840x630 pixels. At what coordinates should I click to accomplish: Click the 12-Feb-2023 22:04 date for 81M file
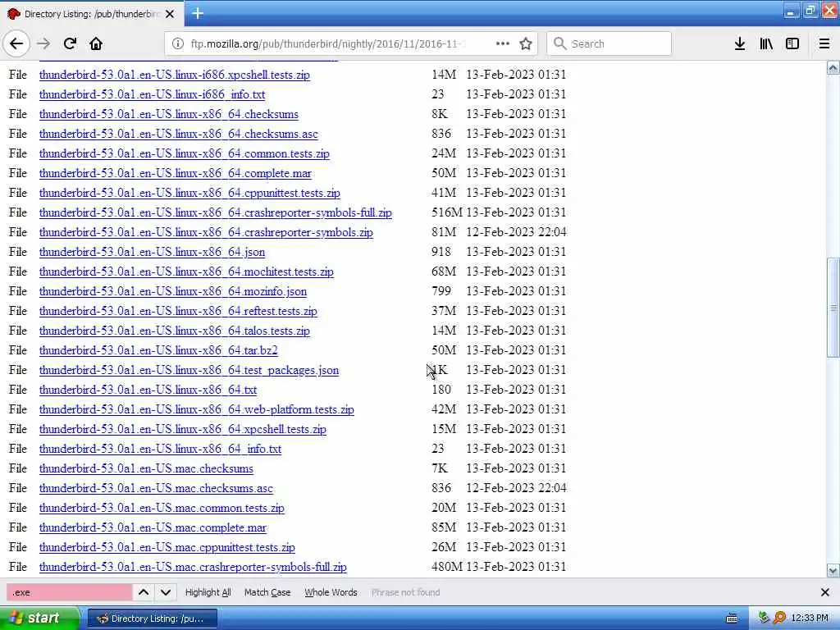[x=516, y=232]
